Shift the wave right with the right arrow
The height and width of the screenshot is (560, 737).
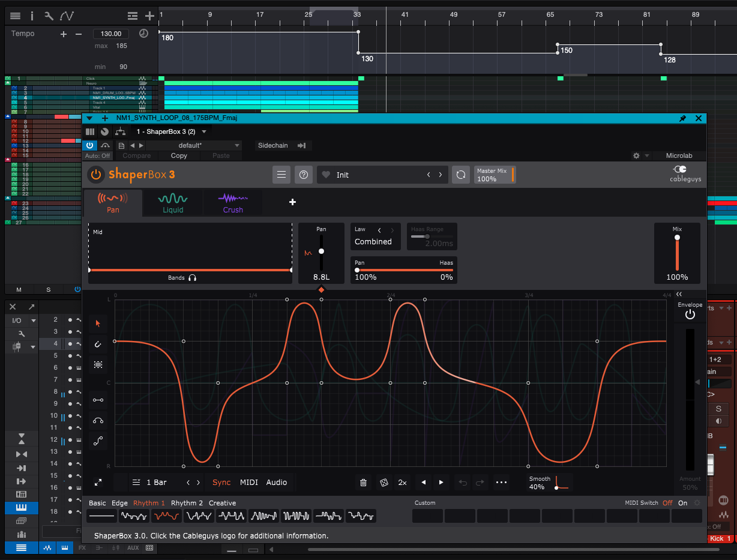coord(441,482)
